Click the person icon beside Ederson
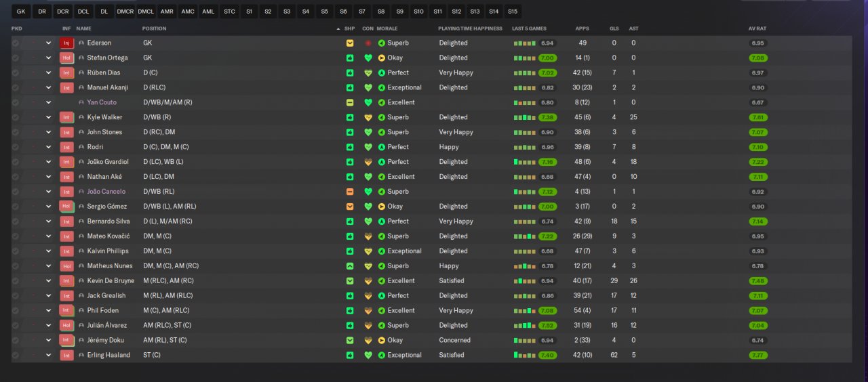The width and height of the screenshot is (868, 382). [81, 43]
